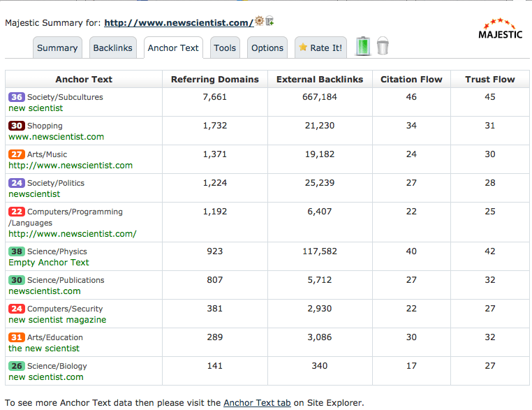This screenshot has width=532, height=410.
Task: Click the 923 referring domains value
Action: click(x=215, y=251)
